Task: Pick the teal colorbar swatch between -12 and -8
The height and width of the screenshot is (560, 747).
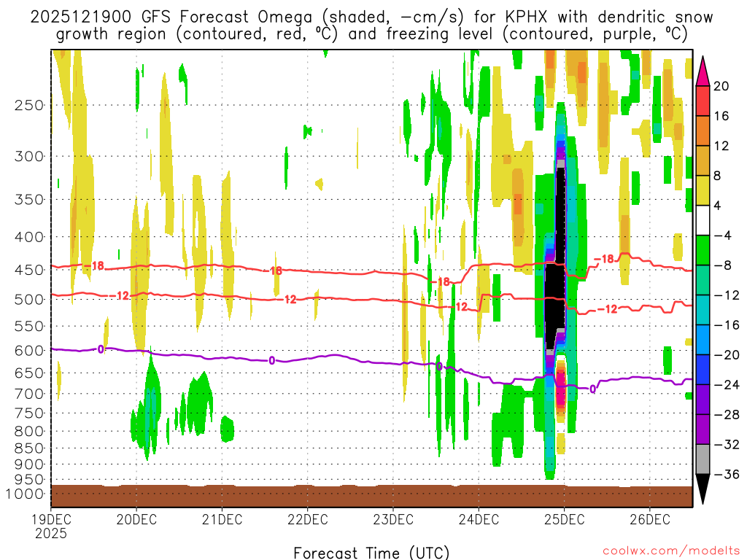Action: coord(703,280)
